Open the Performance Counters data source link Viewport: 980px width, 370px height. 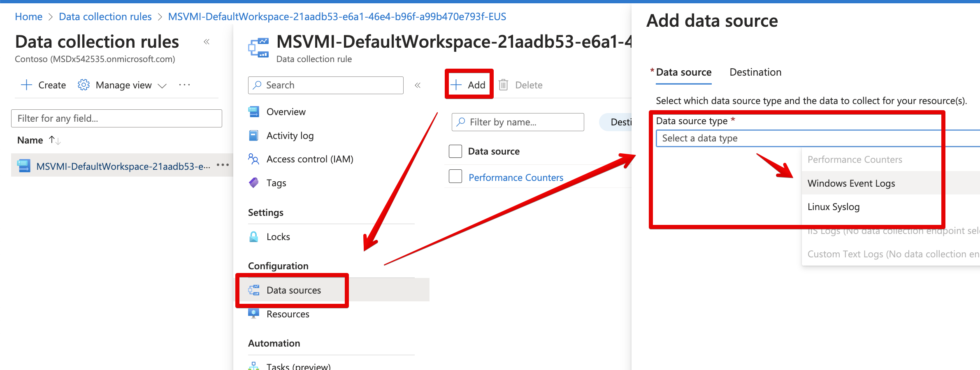pos(516,178)
